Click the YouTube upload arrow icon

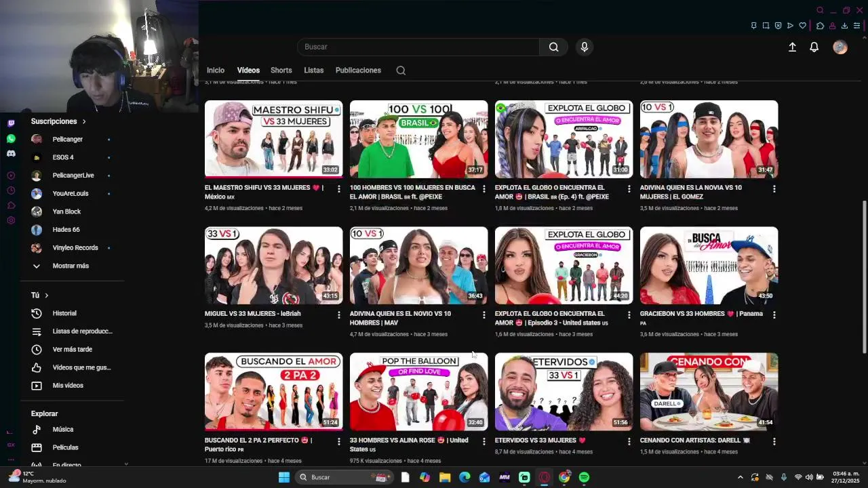coord(792,47)
